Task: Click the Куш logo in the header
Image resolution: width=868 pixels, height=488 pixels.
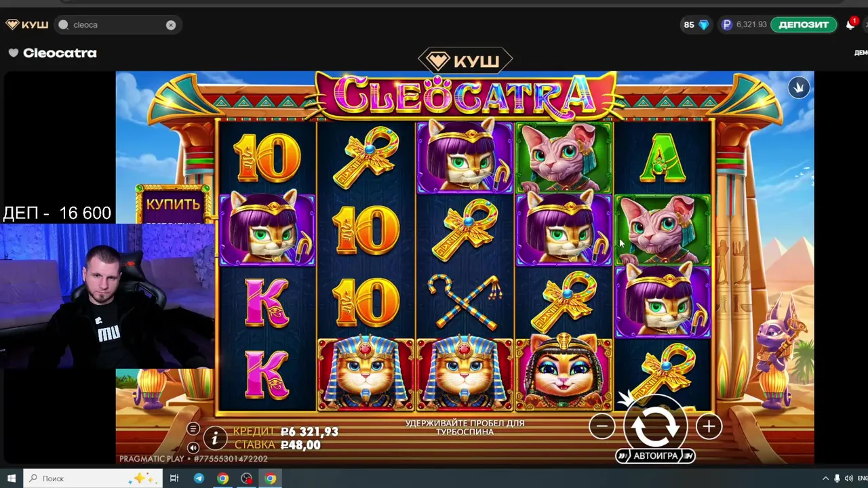Action: pyautogui.click(x=27, y=24)
